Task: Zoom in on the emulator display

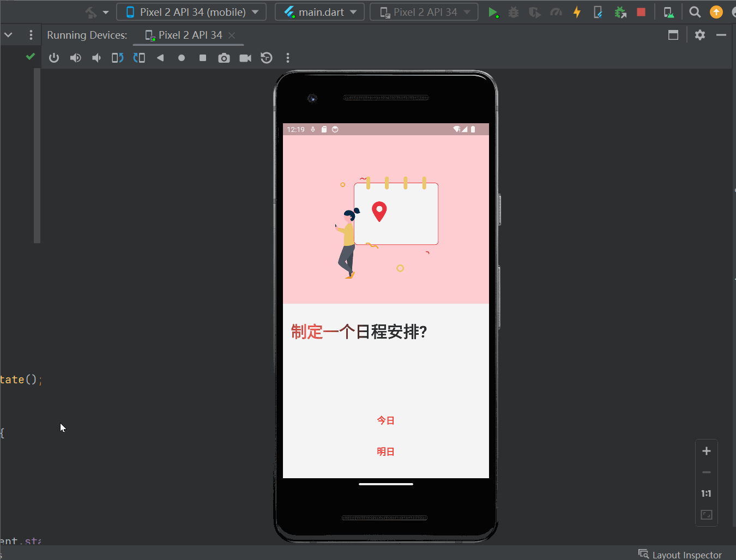Action: (x=706, y=451)
